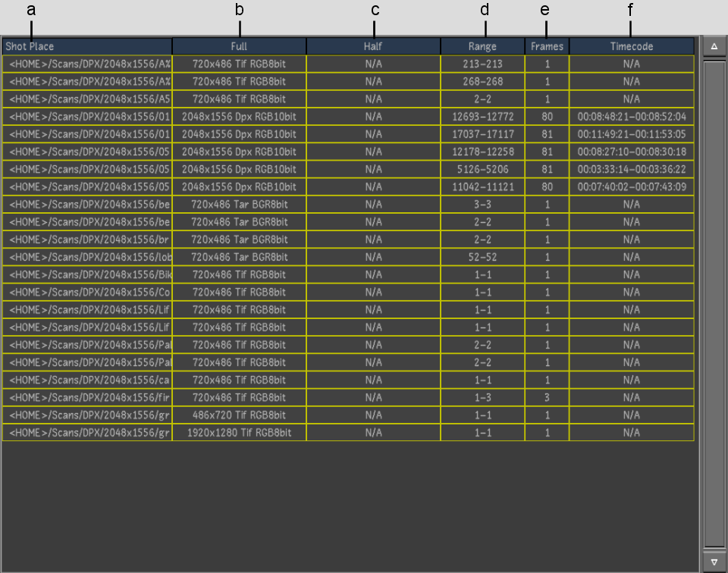Select the row with range 1-3

click(348, 398)
